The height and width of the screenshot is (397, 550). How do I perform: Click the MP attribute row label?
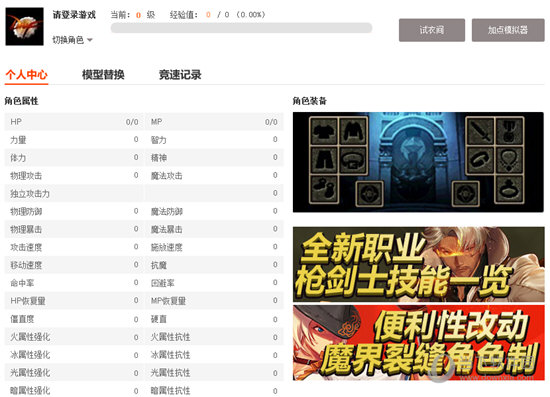(156, 122)
